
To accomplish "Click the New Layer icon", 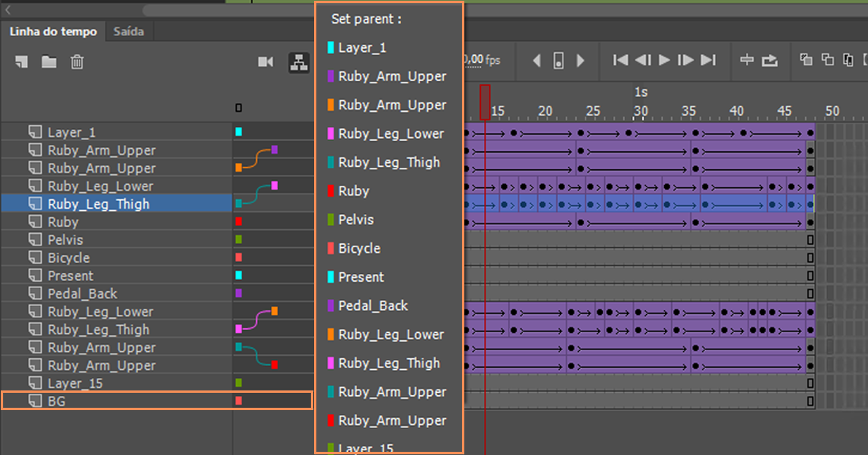I will coord(21,62).
